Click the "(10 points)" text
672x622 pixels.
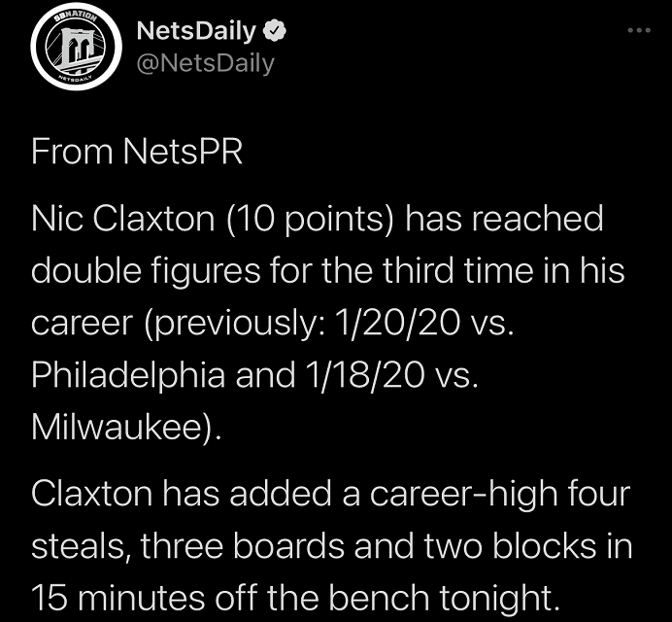[311, 219]
